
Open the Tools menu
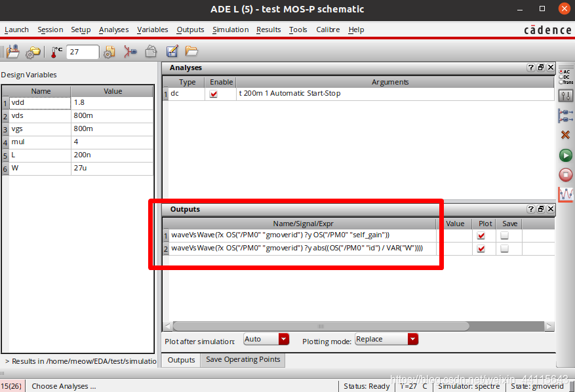point(298,29)
